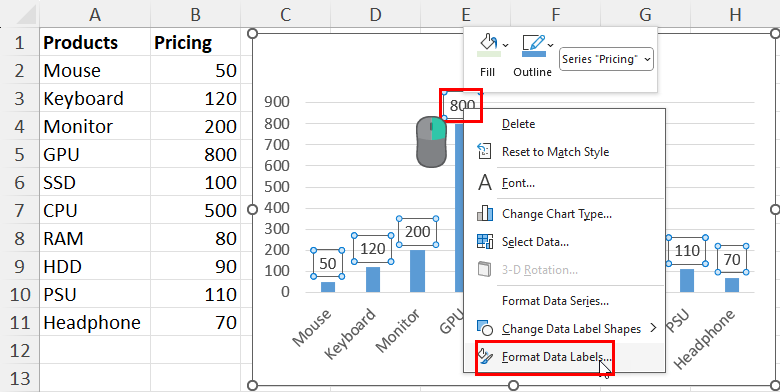Select row 5 header

click(x=19, y=155)
